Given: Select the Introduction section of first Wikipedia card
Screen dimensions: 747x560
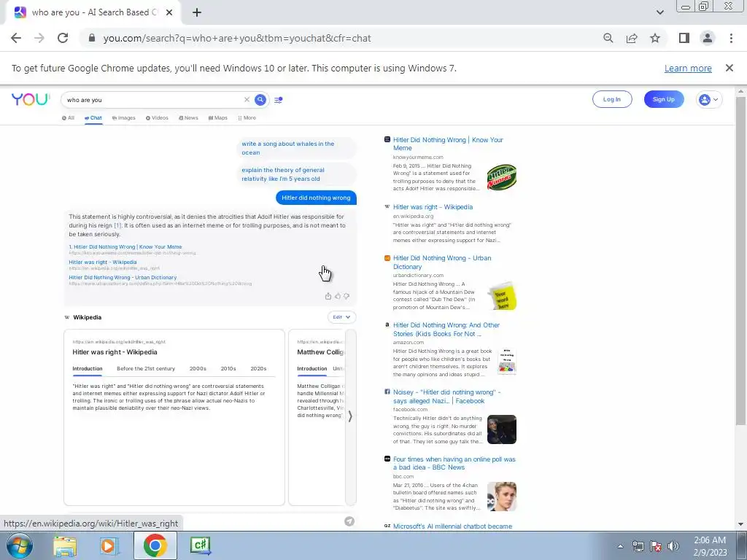Looking at the screenshot, I should click(88, 368).
